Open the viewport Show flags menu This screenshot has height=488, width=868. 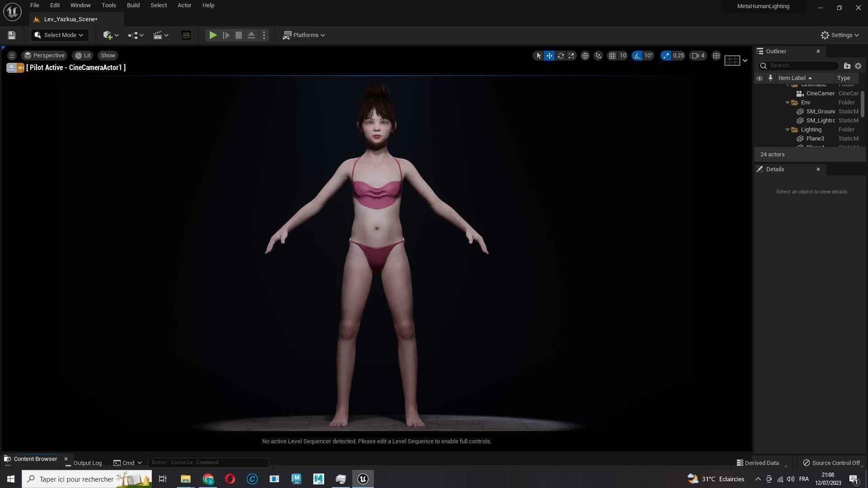click(108, 56)
